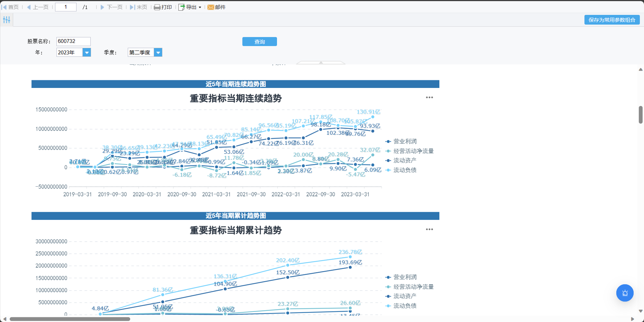Toggle 流动负债 legend in continuous trend chart
Screen dimensions: 644x322
pos(401,170)
